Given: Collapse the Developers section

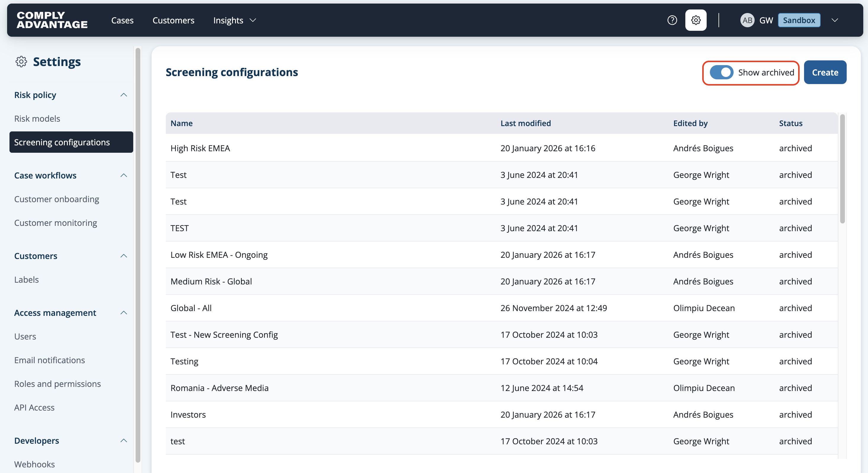Looking at the screenshot, I should (124, 441).
